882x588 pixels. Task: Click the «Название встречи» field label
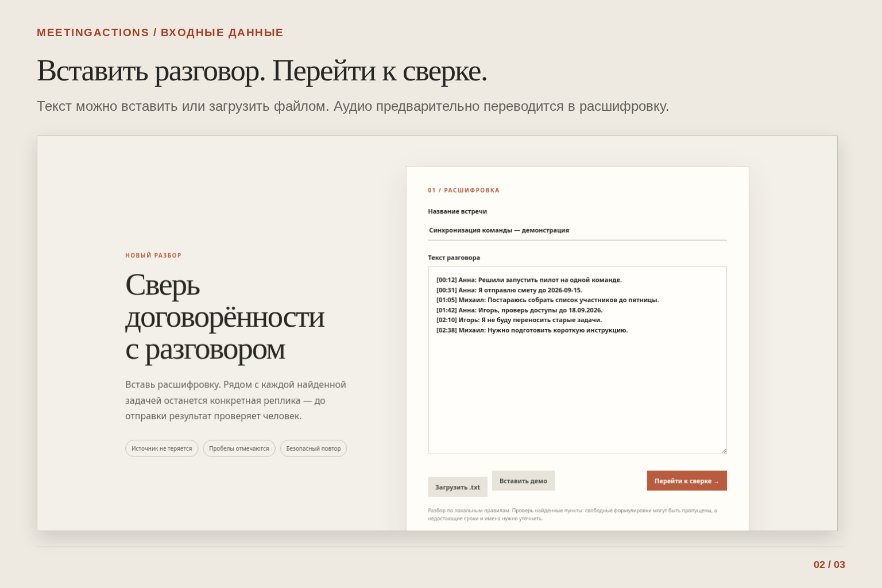click(x=457, y=211)
